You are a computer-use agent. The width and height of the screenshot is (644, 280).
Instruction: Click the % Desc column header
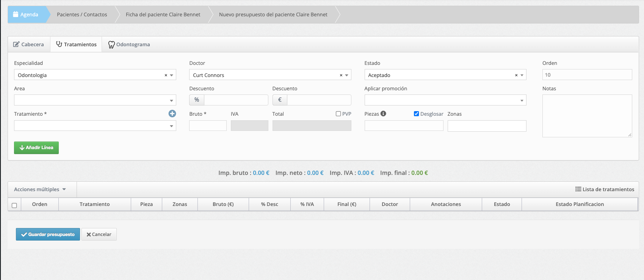click(x=270, y=204)
